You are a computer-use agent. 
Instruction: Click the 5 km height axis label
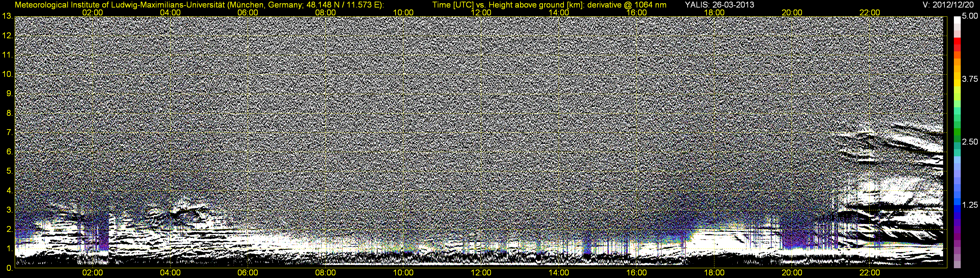tap(9, 171)
